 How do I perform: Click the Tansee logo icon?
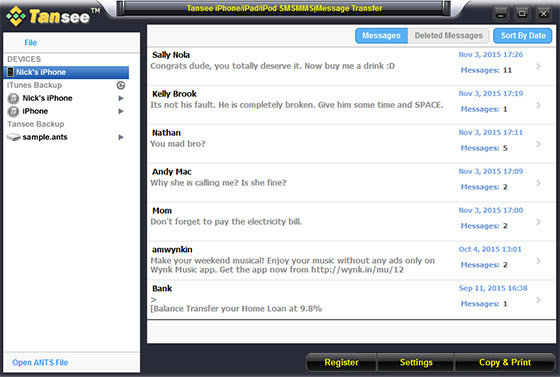[16, 16]
